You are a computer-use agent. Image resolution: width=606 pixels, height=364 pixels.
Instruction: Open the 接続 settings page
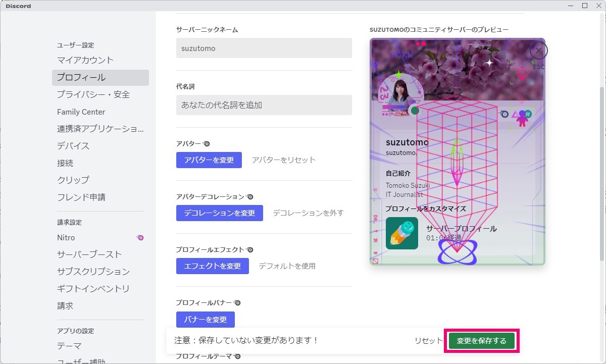pos(100,163)
